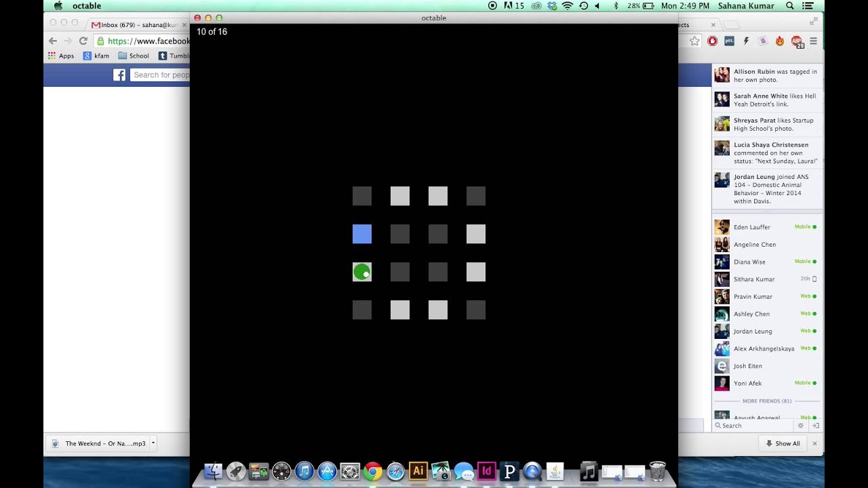The height and width of the screenshot is (488, 868).
Task: Open Notification Center in menu bar
Action: pos(808,5)
